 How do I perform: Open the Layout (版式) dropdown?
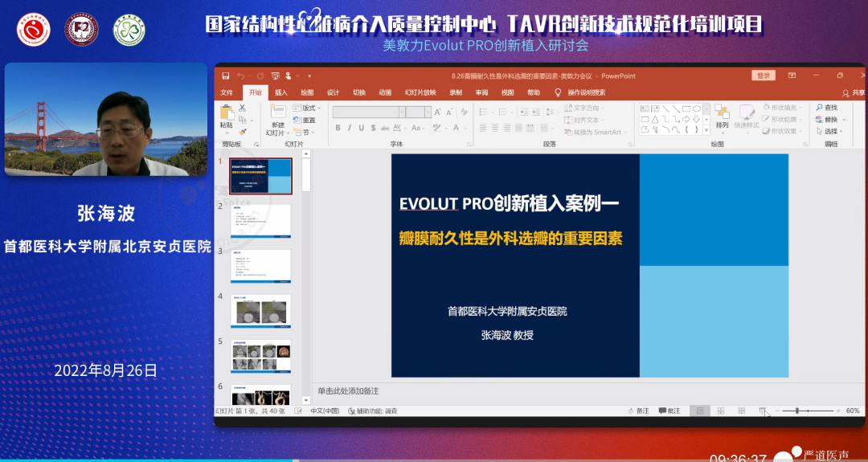click(307, 108)
